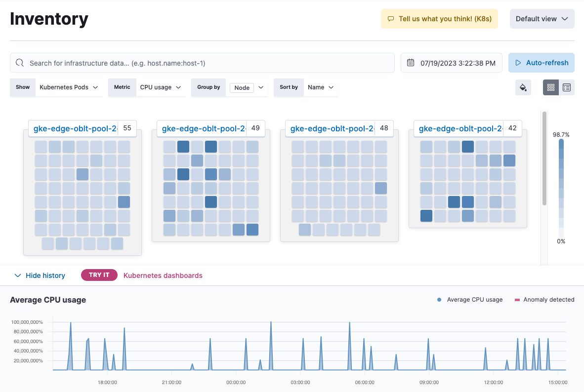This screenshot has width=584, height=392.
Task: Click the Tell us what you think (K8s) button
Action: tap(439, 18)
